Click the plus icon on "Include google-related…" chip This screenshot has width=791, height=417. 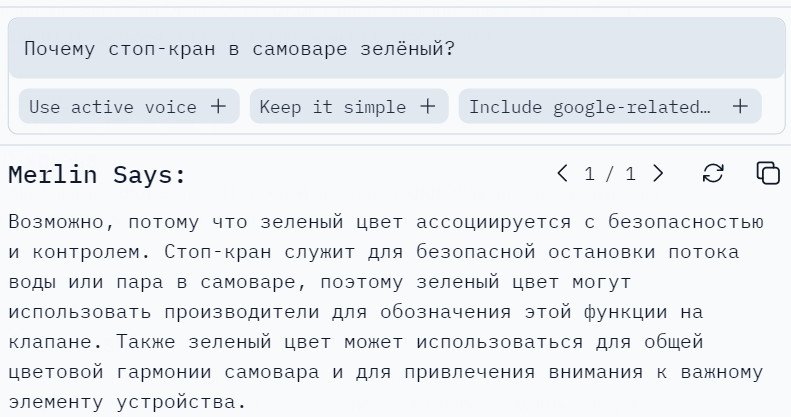[740, 106]
